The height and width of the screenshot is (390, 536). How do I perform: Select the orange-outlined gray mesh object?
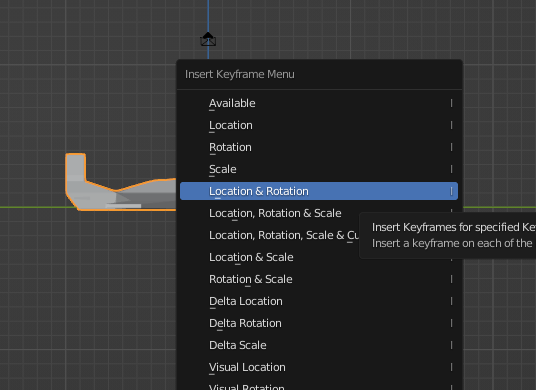pos(120,182)
